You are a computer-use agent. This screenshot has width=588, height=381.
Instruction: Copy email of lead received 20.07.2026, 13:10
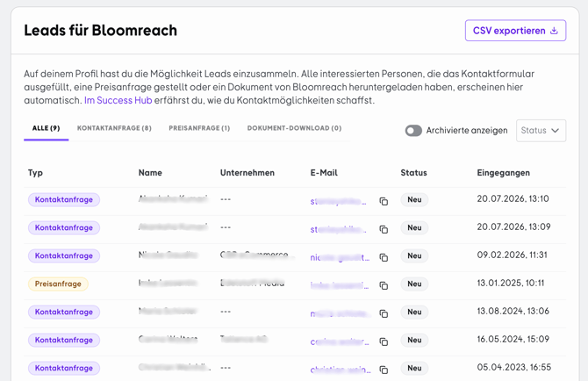click(384, 201)
